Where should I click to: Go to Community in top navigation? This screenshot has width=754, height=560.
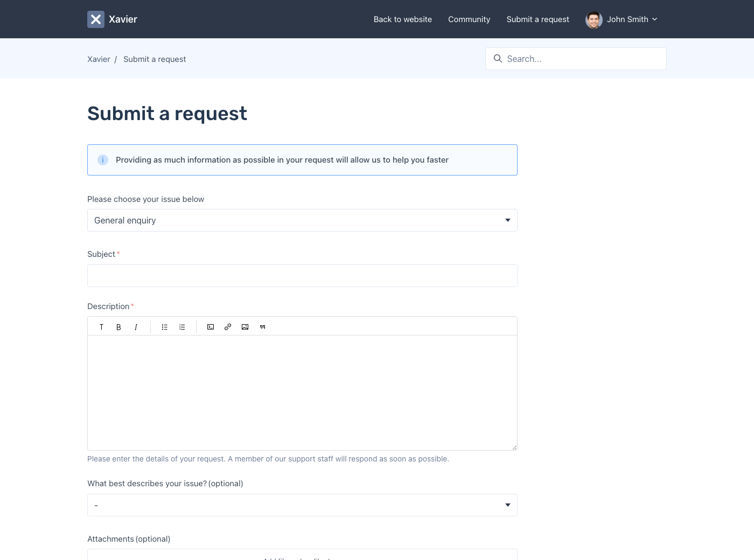469,19
